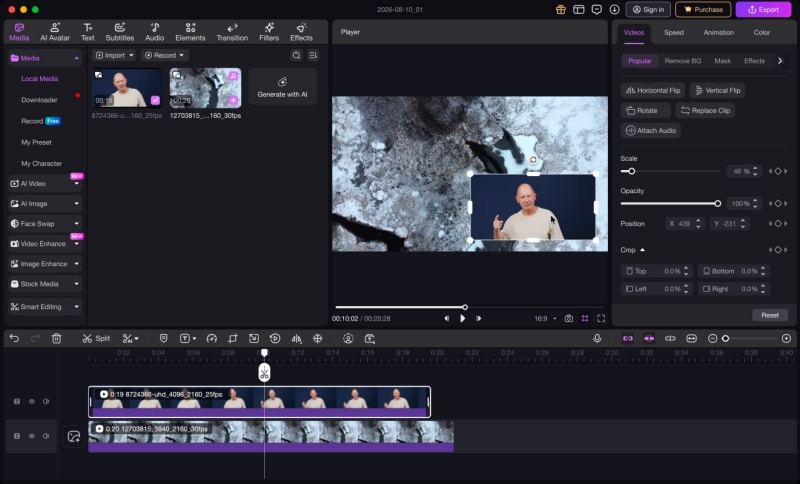The width and height of the screenshot is (800, 484).
Task: Toggle visibility of bottom video track
Action: click(32, 436)
